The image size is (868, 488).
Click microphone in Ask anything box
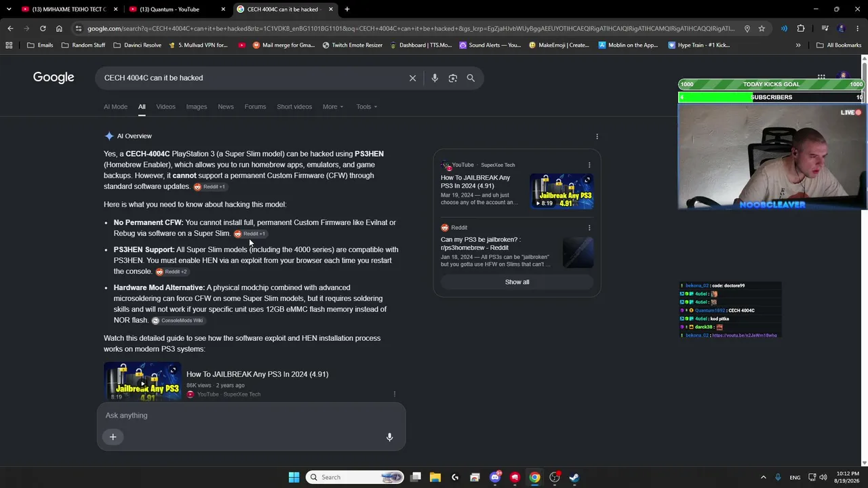pyautogui.click(x=389, y=437)
